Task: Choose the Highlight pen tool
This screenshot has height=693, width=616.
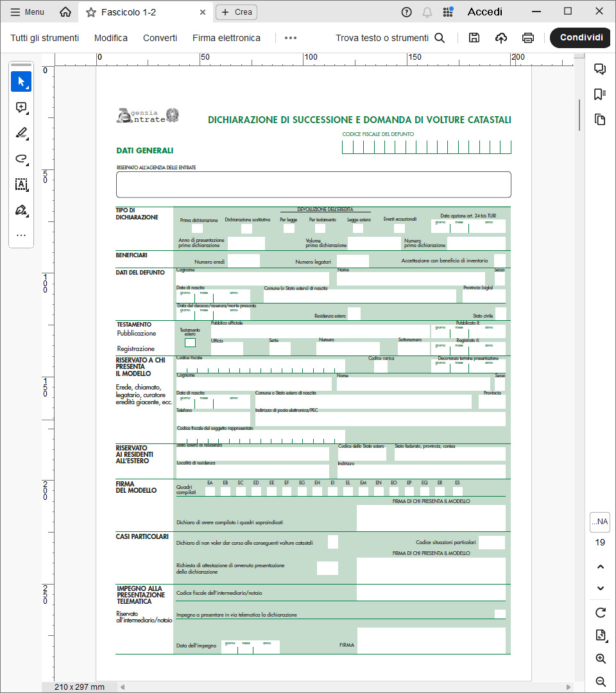Action: tap(21, 133)
